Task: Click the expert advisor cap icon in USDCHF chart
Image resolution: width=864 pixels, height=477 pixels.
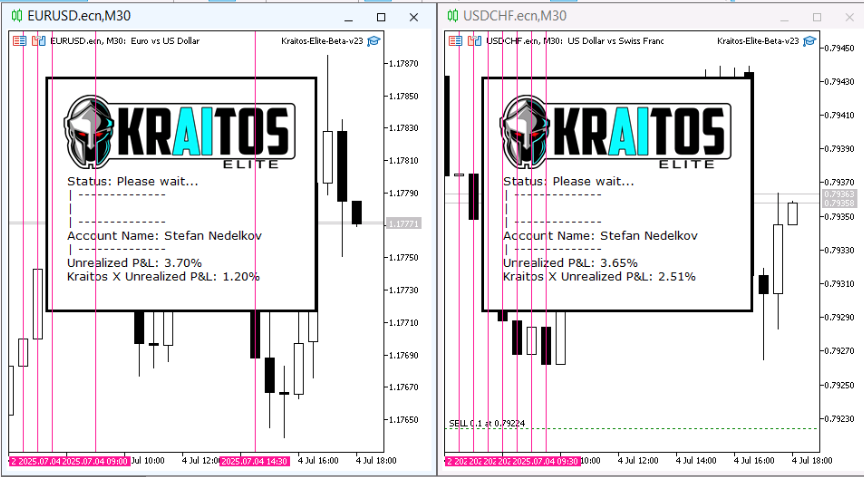Action: tap(809, 41)
